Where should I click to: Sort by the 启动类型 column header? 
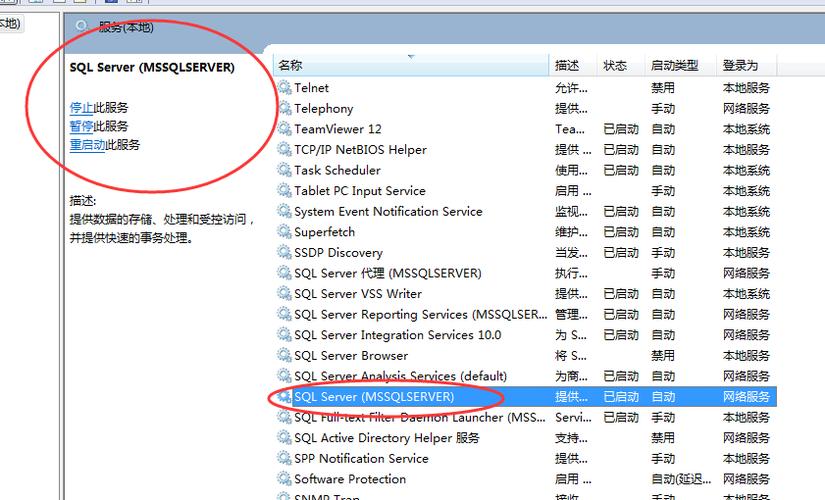pyautogui.click(x=680, y=65)
